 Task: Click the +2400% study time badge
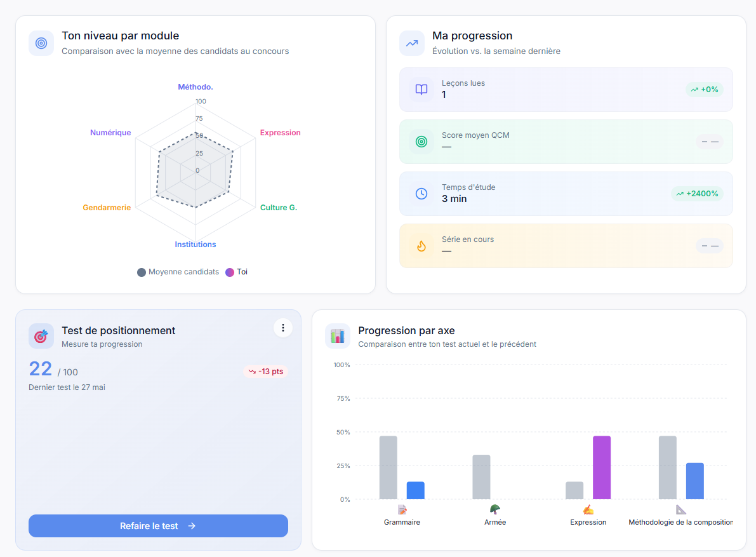[697, 194]
